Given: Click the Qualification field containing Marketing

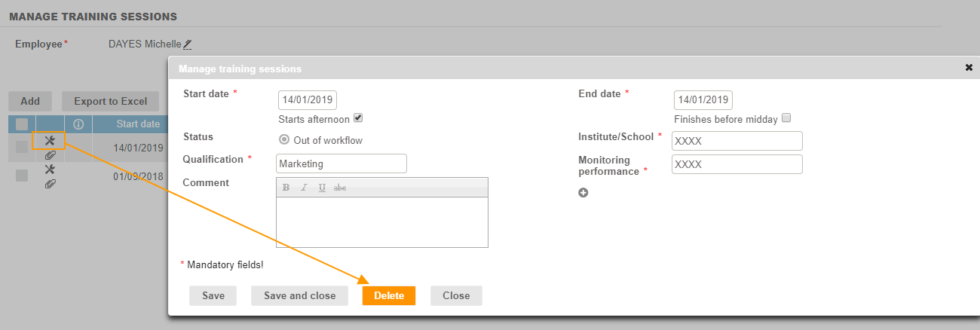Looking at the screenshot, I should pos(341,163).
